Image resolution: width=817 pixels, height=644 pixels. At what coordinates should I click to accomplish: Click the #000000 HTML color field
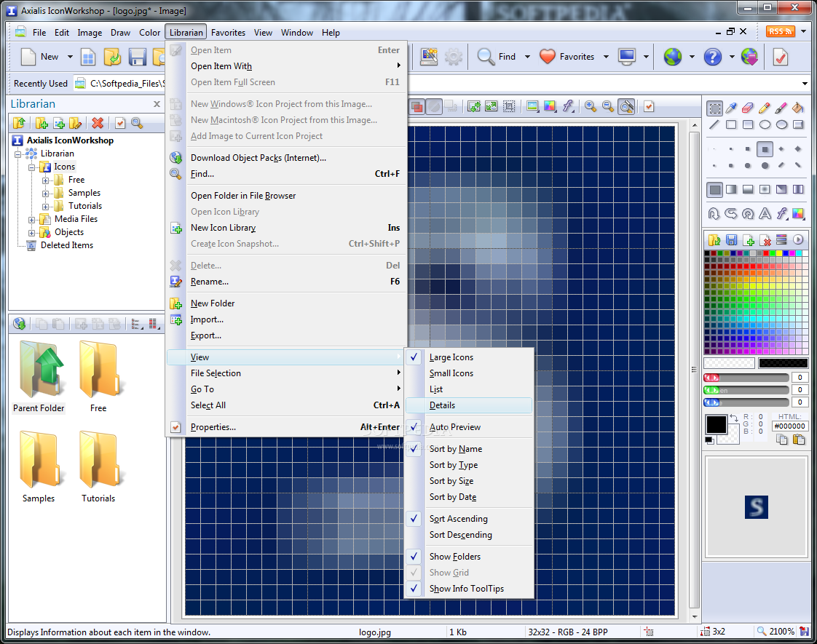click(790, 426)
